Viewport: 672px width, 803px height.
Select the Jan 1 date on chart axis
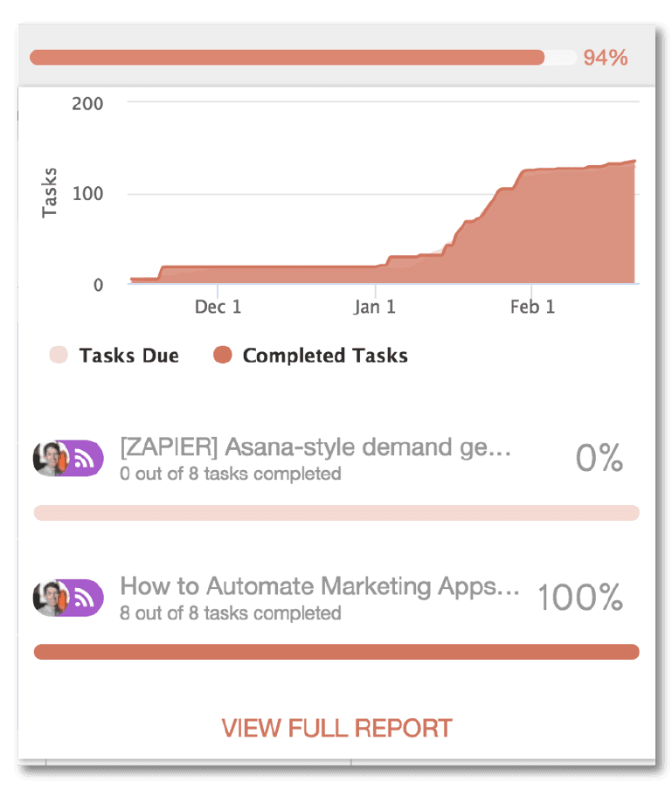tap(375, 307)
